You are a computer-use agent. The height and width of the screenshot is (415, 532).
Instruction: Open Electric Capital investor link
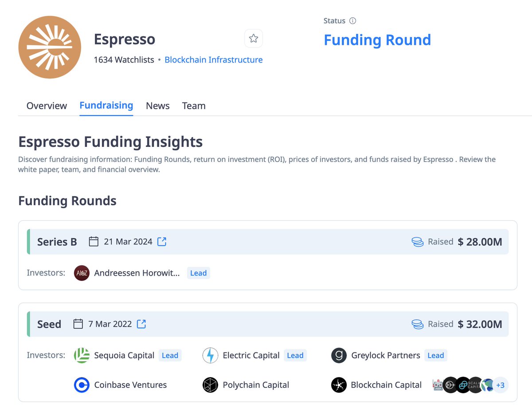[x=251, y=356]
